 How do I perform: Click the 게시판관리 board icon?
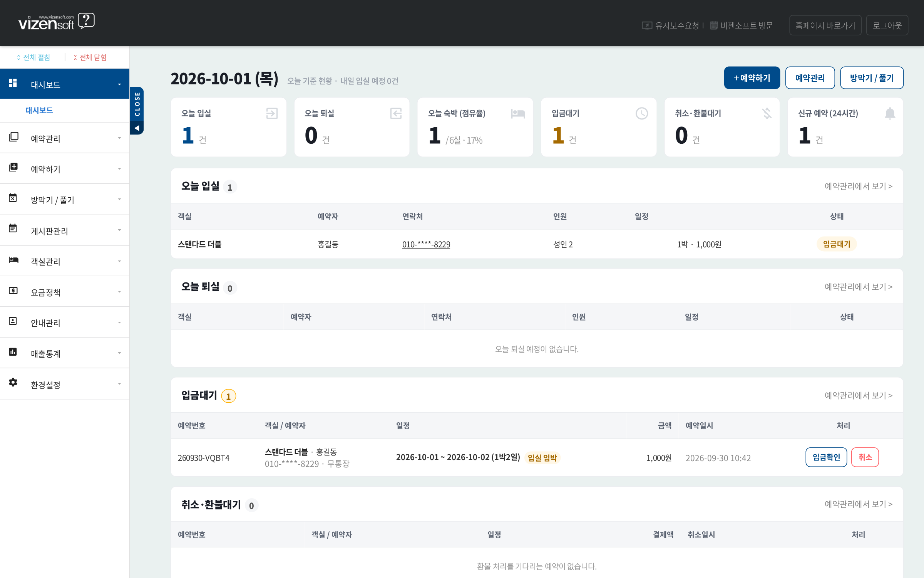point(13,228)
